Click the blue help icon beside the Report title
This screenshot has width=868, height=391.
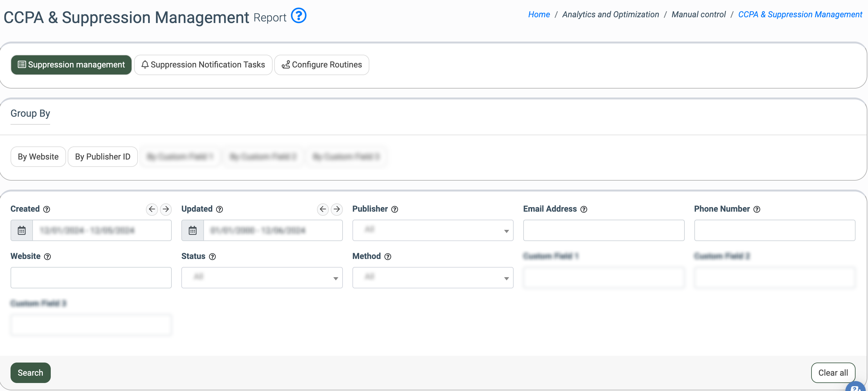coord(298,16)
